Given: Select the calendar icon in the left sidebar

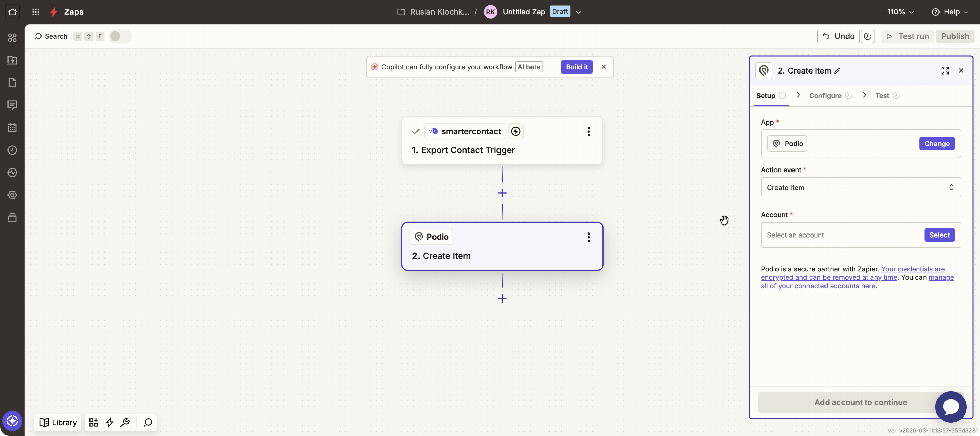Looking at the screenshot, I should click(12, 127).
